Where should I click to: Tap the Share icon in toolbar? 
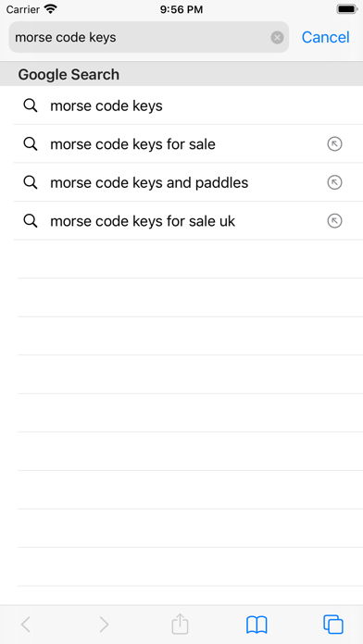click(180, 624)
